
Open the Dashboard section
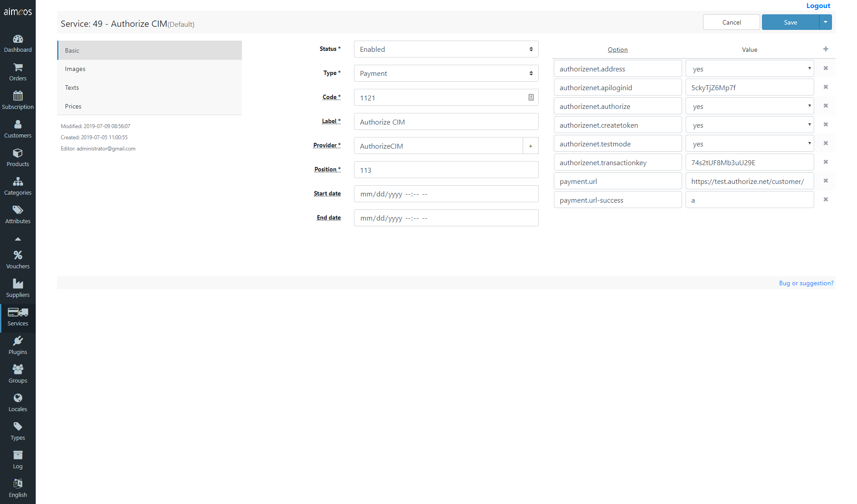coord(18,43)
